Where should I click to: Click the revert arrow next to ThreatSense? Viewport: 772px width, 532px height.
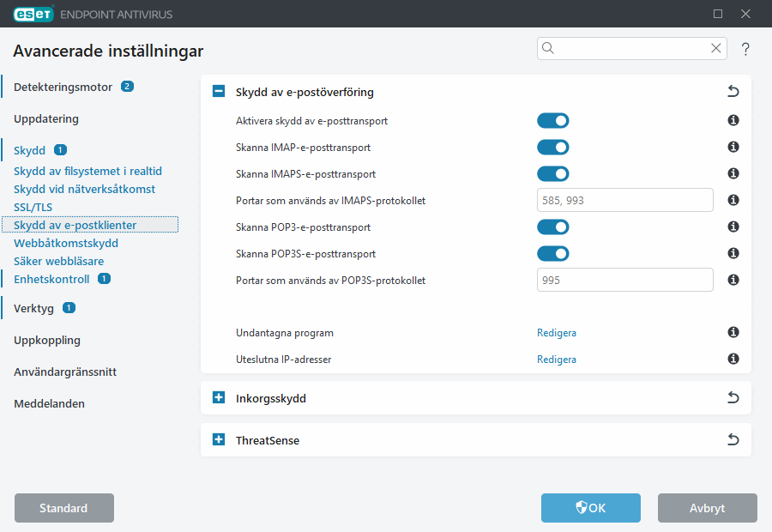click(733, 438)
